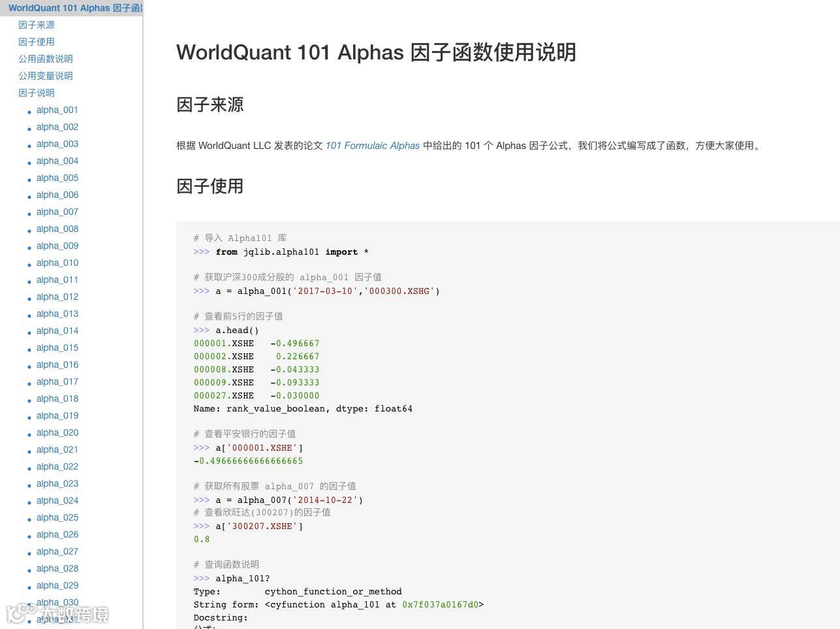The width and height of the screenshot is (840, 629).
Task: Click the code line alpha_101?
Action: pyautogui.click(x=232, y=579)
